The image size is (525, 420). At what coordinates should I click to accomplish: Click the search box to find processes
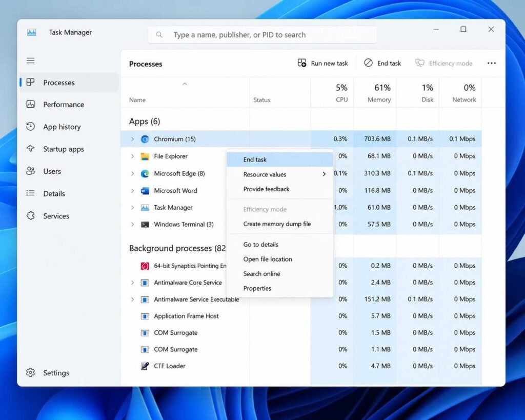[262, 35]
